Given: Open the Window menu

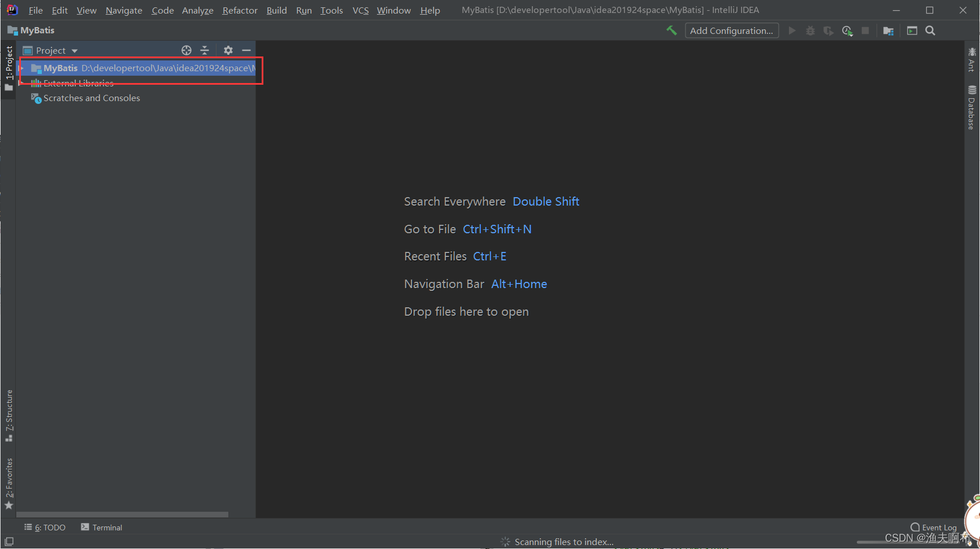Looking at the screenshot, I should [x=394, y=10].
